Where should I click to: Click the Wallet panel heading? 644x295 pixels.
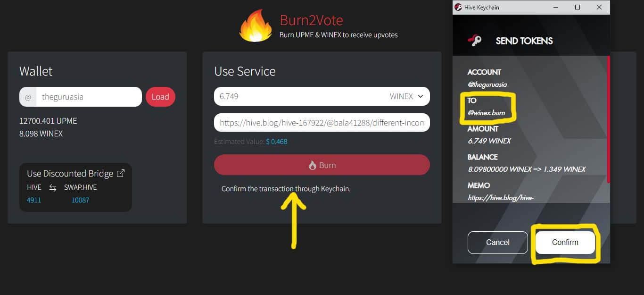pos(36,71)
